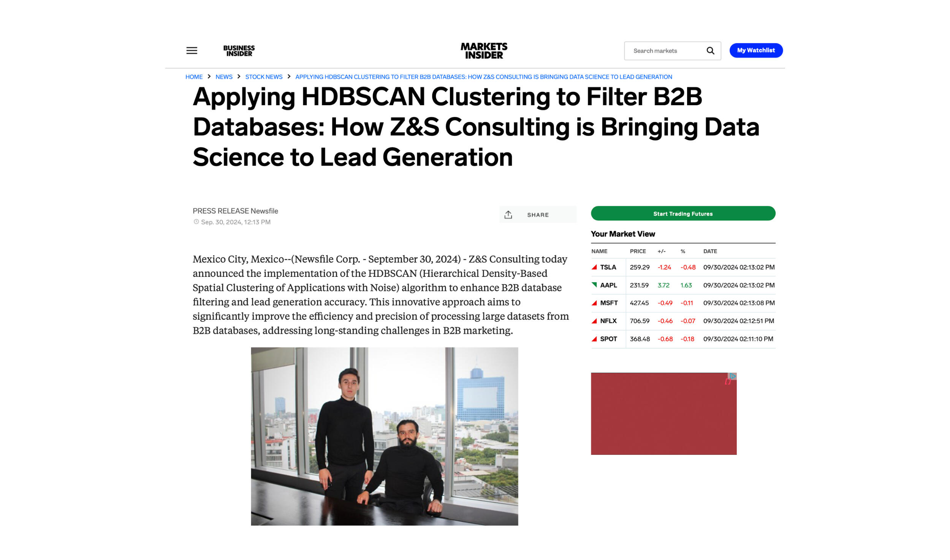Open the MSFT stock row

[609, 303]
